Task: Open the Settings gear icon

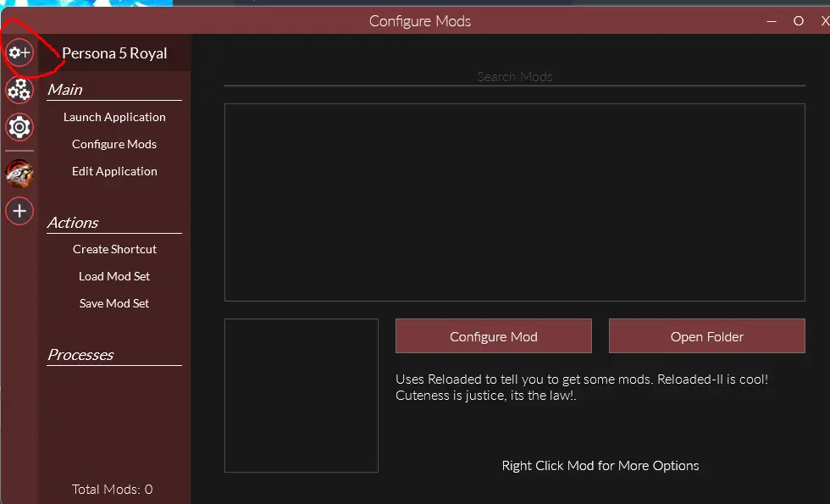Action: pos(19,128)
